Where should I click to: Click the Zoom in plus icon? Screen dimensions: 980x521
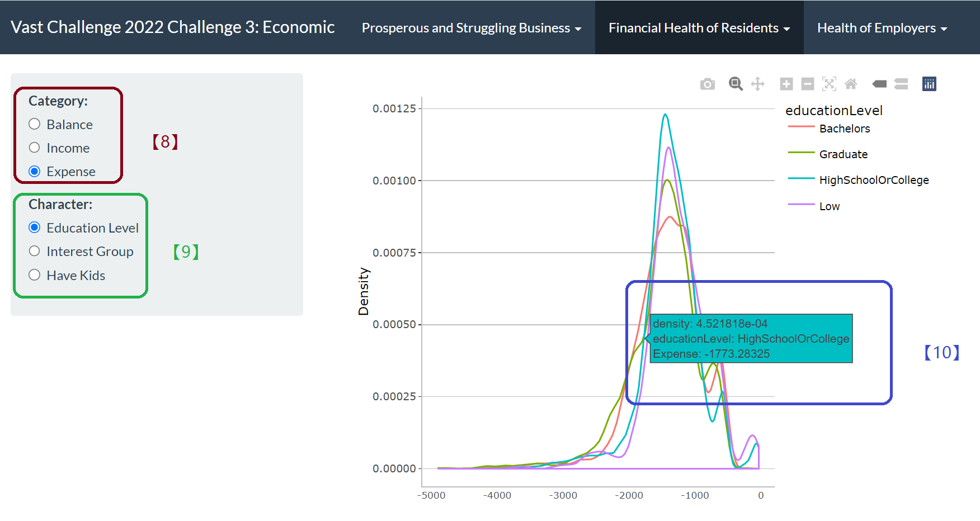pos(786,84)
